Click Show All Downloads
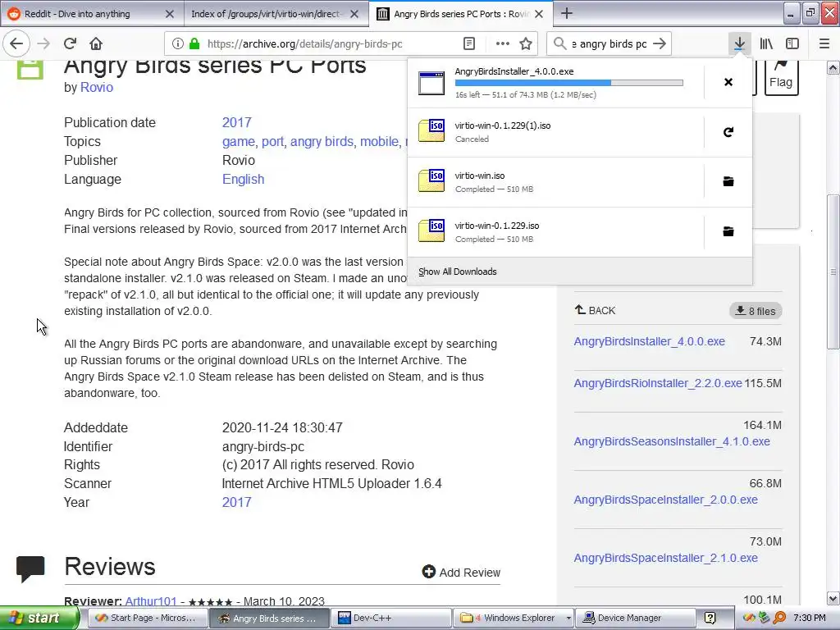This screenshot has height=630, width=840. [458, 272]
